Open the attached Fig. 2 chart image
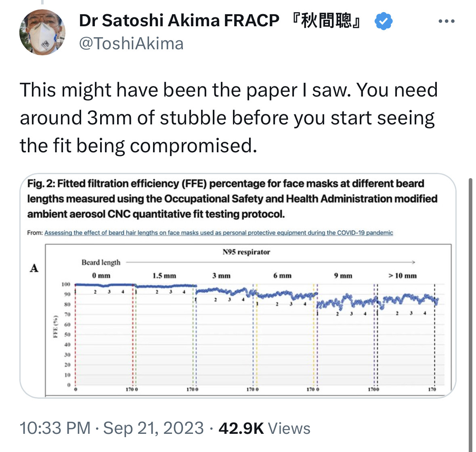 coord(238,286)
